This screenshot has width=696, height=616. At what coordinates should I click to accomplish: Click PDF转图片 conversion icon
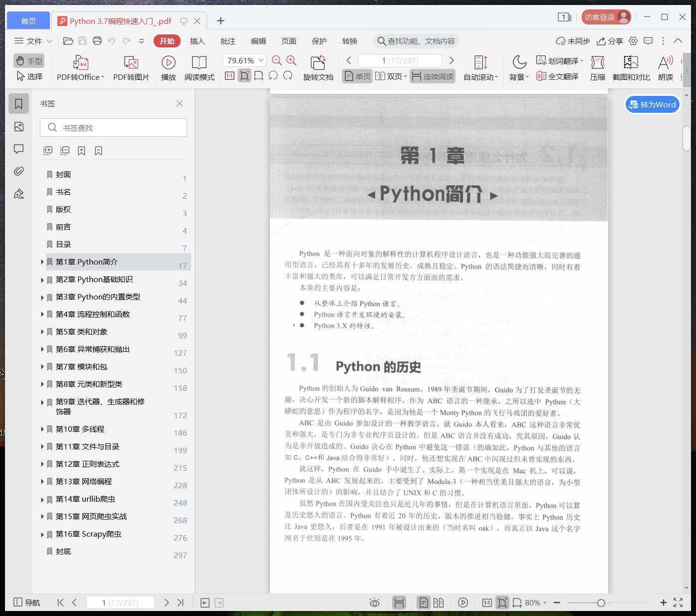(131, 68)
